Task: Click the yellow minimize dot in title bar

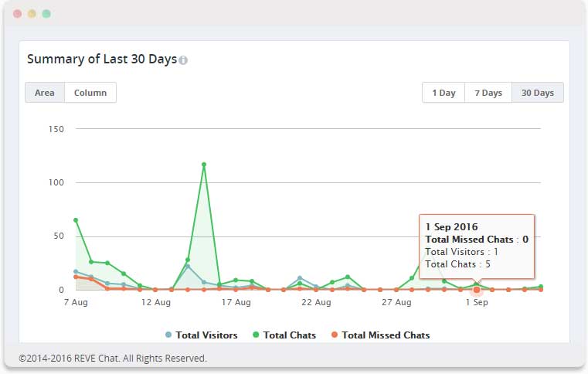Action: coord(32,14)
